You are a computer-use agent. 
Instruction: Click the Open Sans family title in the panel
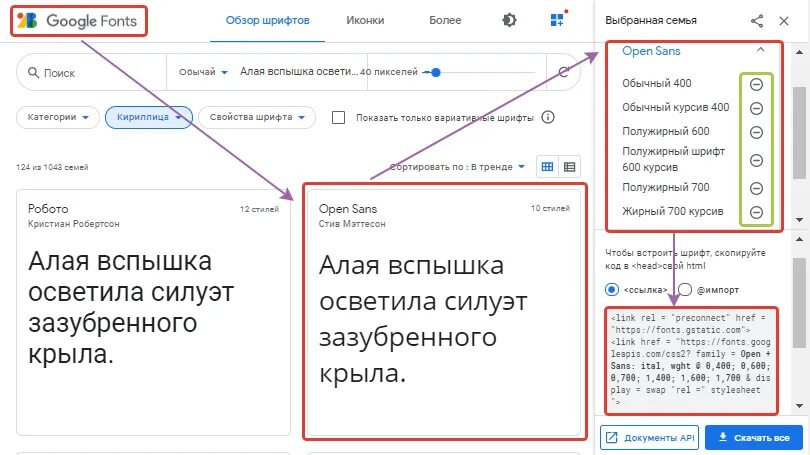coord(651,51)
